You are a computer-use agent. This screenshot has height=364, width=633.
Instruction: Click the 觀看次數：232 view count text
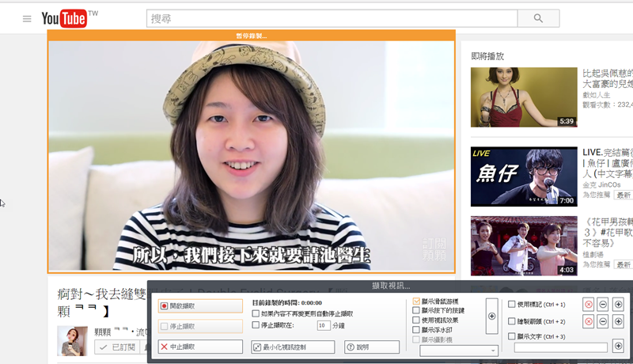[608, 104]
